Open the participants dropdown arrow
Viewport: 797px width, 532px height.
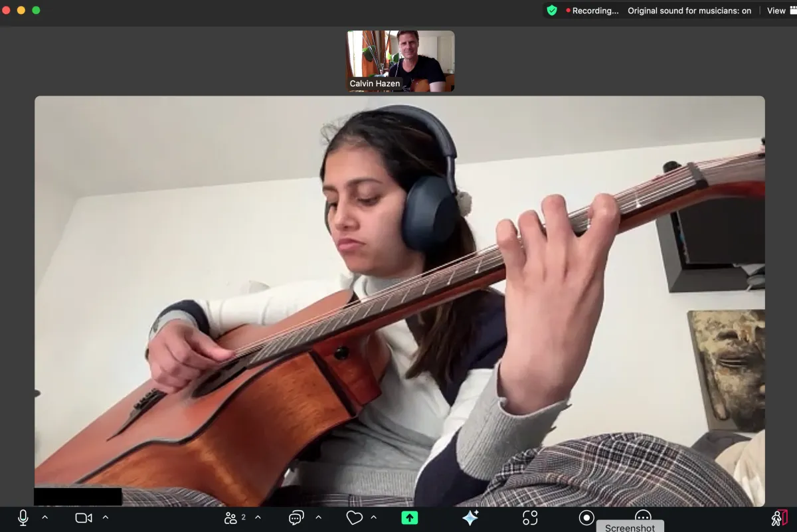click(258, 517)
